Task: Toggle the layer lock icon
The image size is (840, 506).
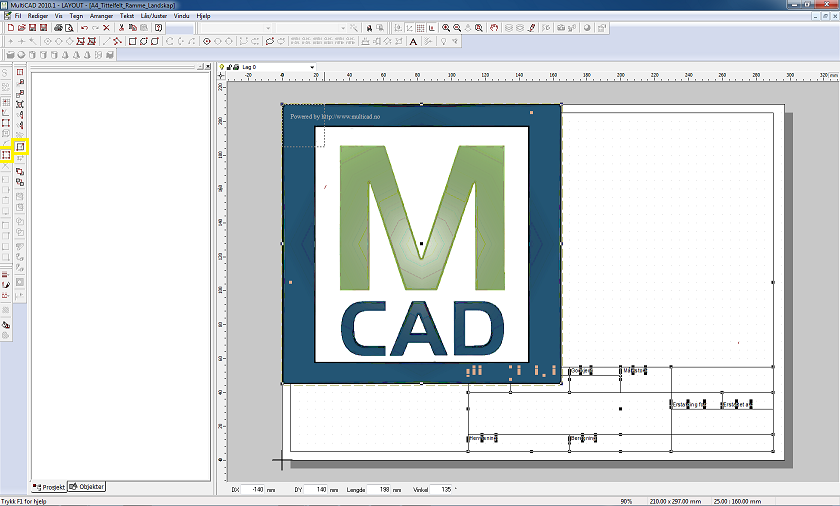Action: coord(229,67)
